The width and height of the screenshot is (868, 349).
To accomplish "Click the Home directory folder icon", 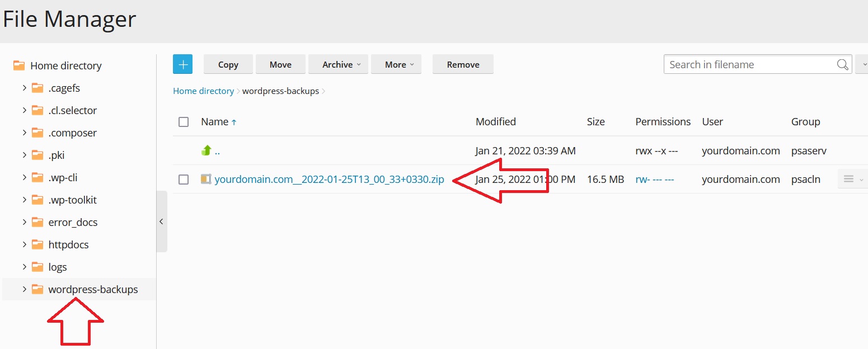I will pyautogui.click(x=19, y=66).
